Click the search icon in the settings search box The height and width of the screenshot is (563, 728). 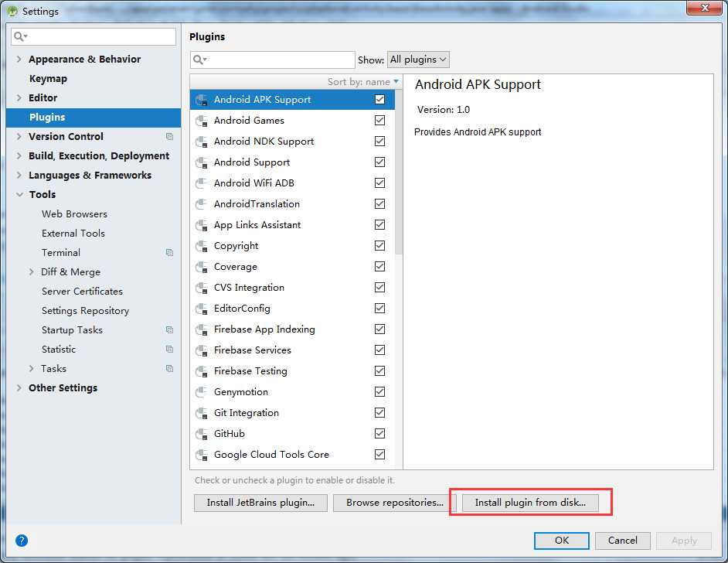pos(20,36)
